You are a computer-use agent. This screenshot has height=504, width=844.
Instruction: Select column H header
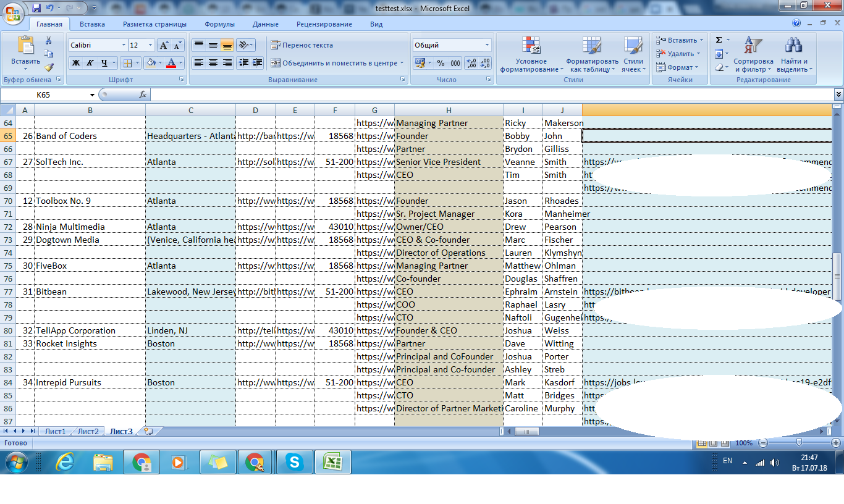click(x=449, y=110)
